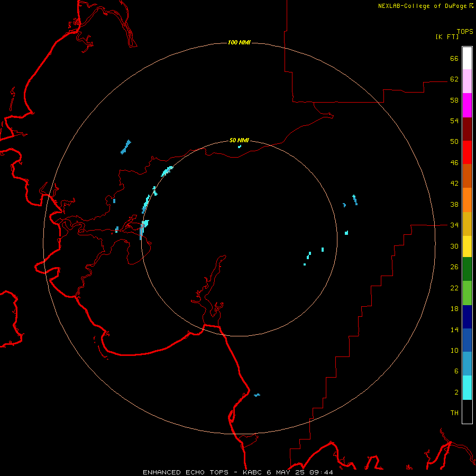Click the gold 38 kft legend swatch
This screenshot has height=476, width=476.
467,224
